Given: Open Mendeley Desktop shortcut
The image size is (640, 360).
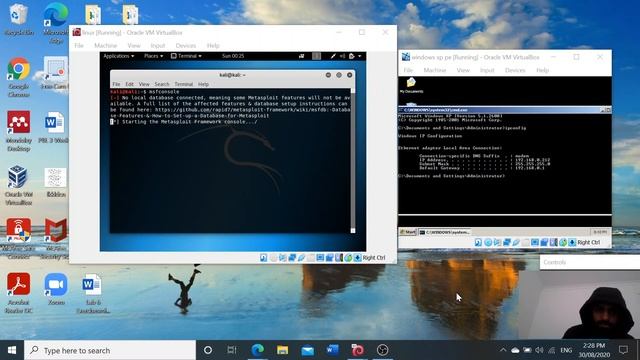Looking at the screenshot, I should pos(18,131).
